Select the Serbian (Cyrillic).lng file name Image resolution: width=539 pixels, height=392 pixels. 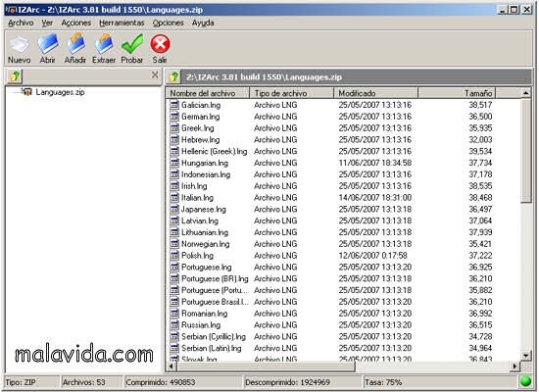[x=214, y=337]
